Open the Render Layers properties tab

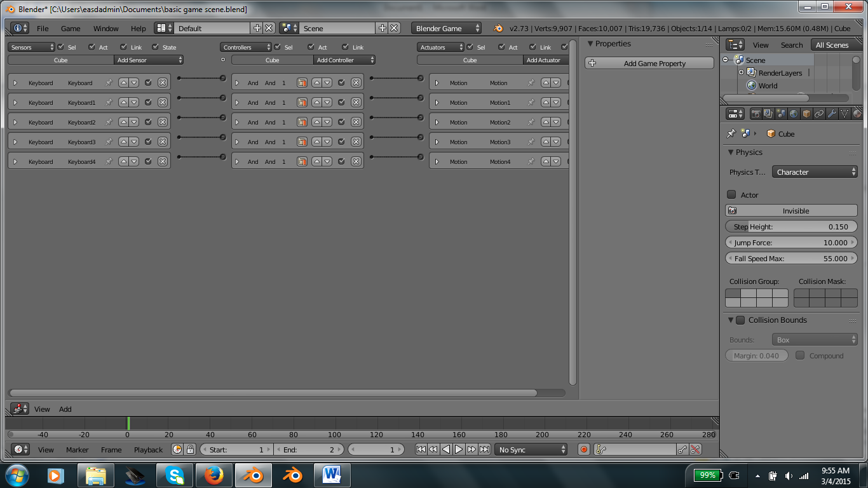[x=768, y=114]
